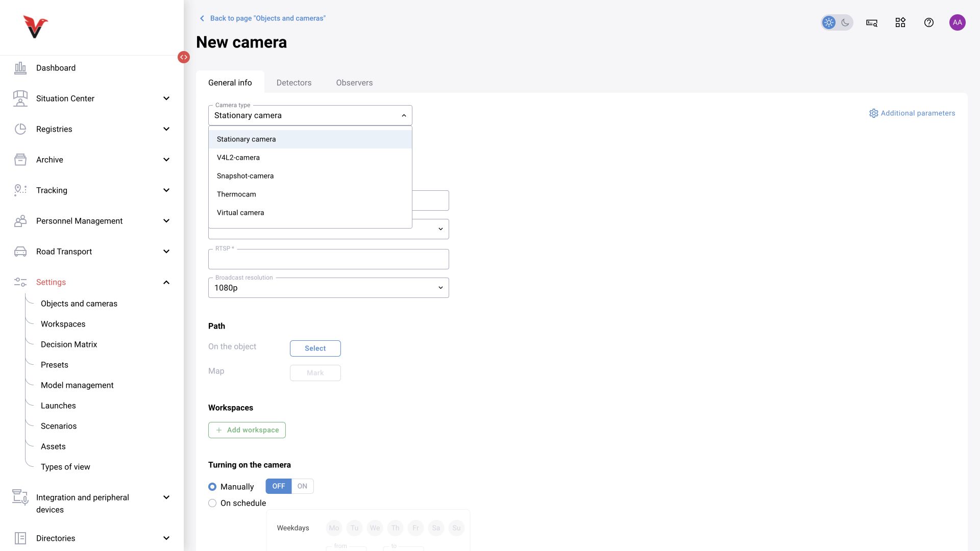Image resolution: width=980 pixels, height=551 pixels.
Task: Choose V4L2-camera from the list
Action: [x=310, y=158]
